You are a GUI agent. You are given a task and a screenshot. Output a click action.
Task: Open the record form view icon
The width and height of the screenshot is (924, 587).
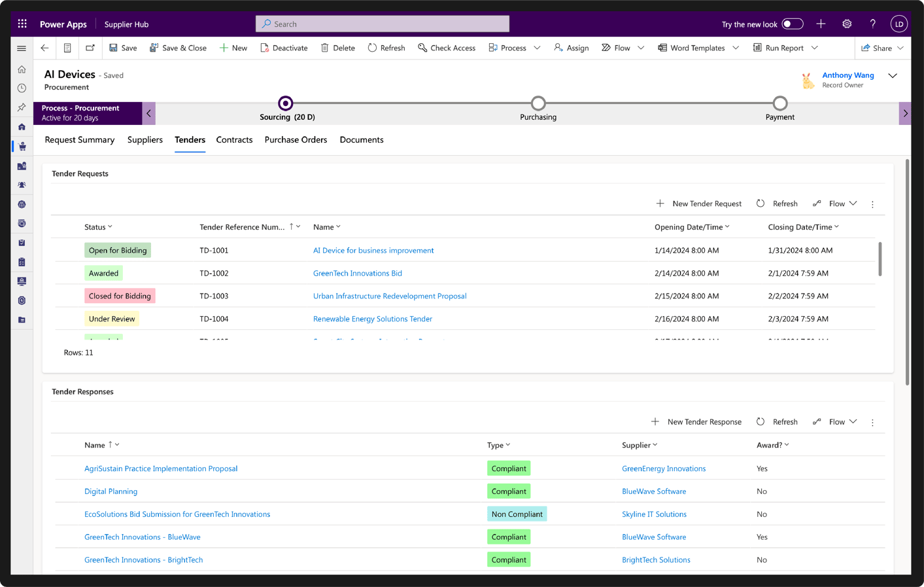click(x=67, y=48)
